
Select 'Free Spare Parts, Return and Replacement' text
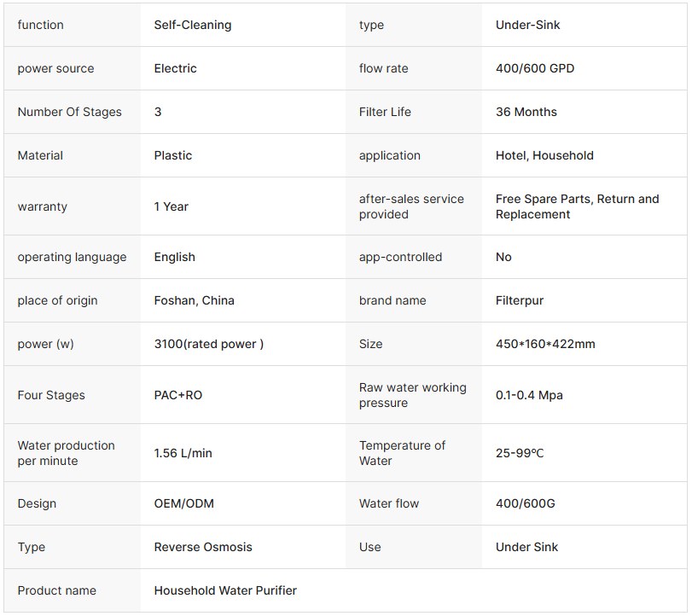click(577, 206)
